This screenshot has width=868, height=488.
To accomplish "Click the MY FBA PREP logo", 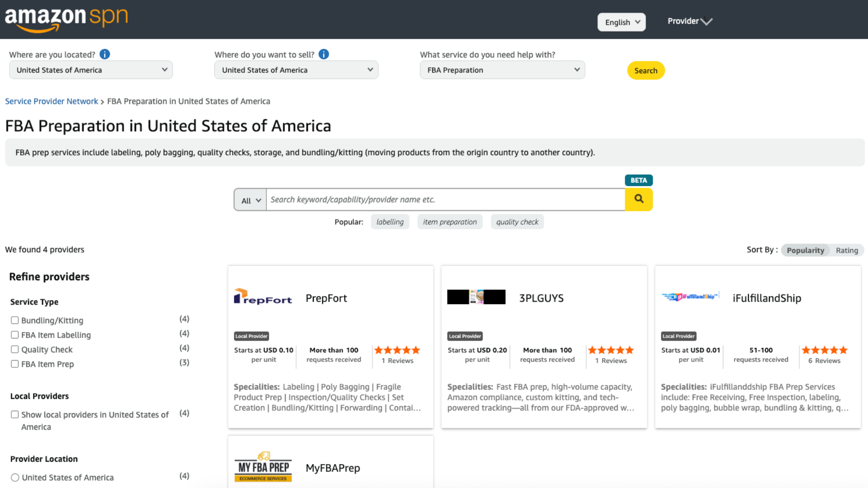I will [263, 467].
